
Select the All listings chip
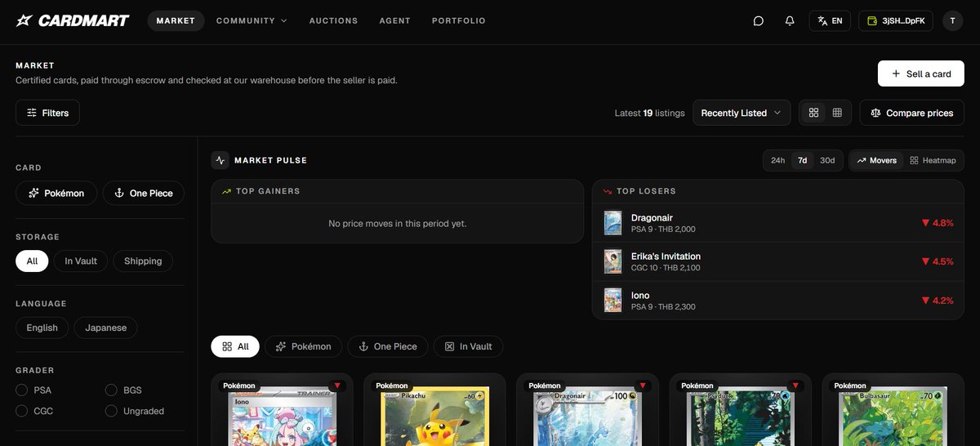tap(235, 346)
